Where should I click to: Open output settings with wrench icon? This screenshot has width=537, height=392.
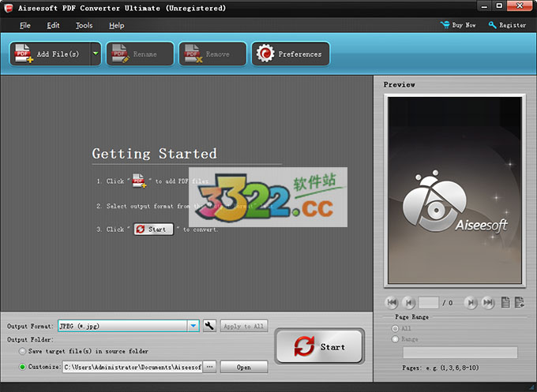[209, 326]
